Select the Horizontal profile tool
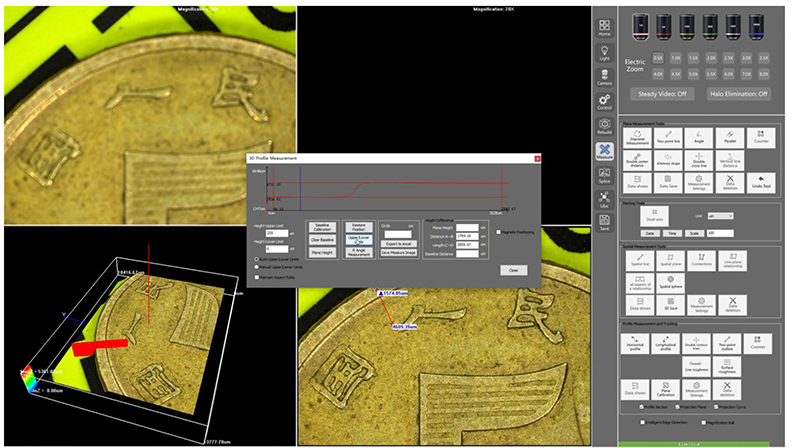 (x=635, y=343)
